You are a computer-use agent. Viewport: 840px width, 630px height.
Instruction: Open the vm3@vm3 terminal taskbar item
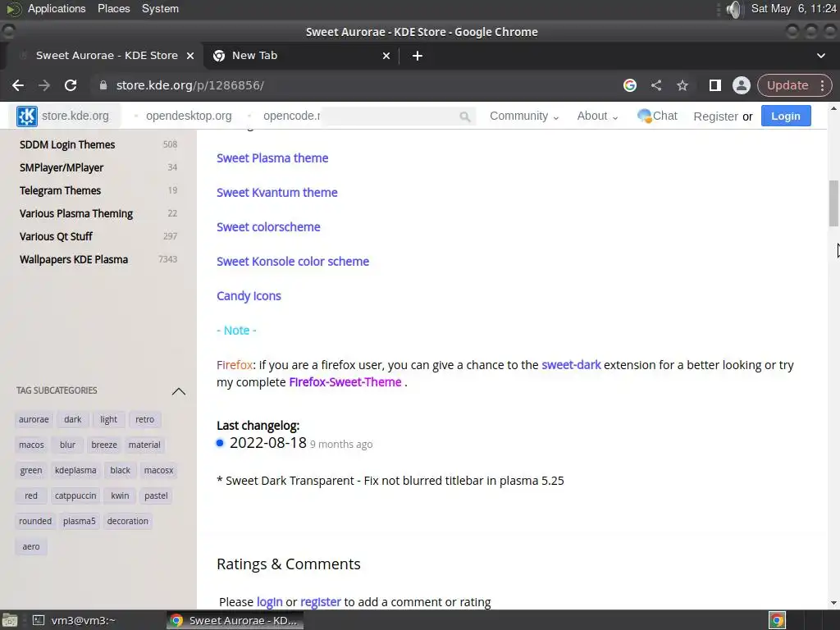74,620
